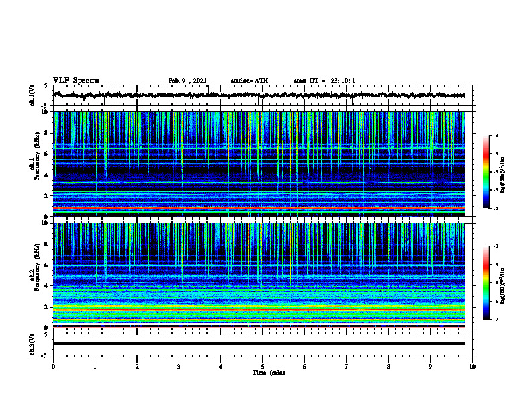The height and width of the screenshot is (411, 532).
Task: Click the "-3" value on ch.1 color bar
Action: click(496, 135)
